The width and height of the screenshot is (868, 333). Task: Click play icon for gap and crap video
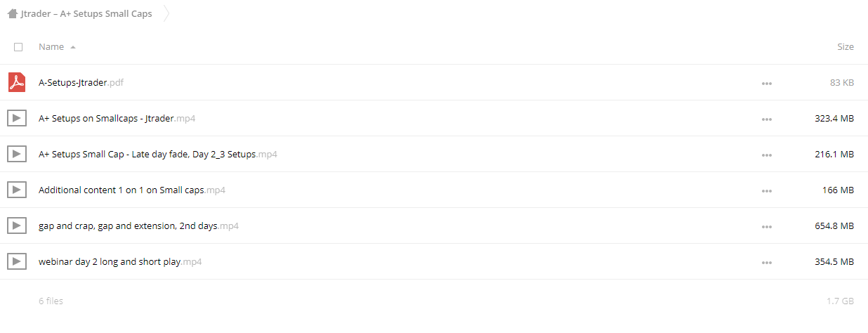[17, 226]
